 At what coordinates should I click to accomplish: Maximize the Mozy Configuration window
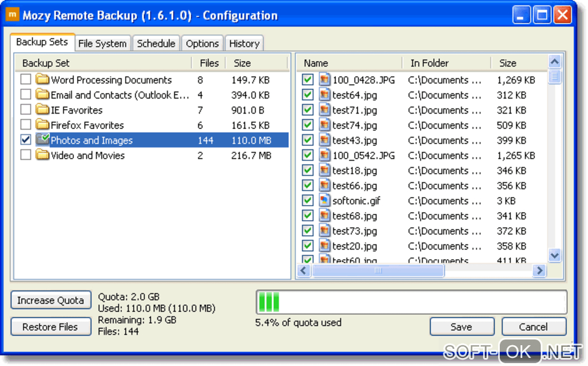542,15
